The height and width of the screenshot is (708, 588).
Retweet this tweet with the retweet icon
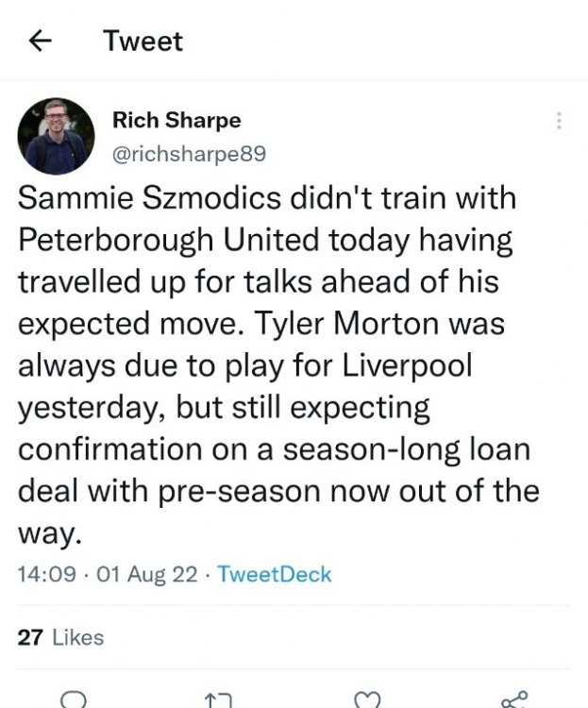[218, 700]
